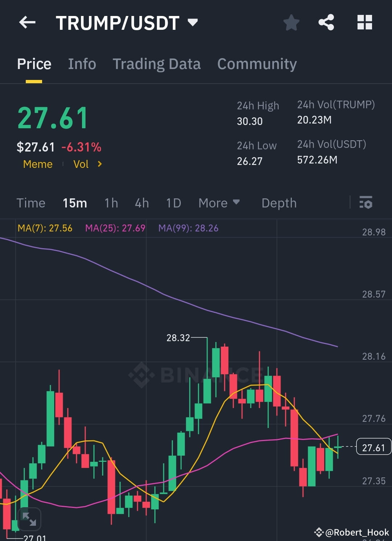Viewport: 392px width, 541px height.
Task: Switch to the Info tab
Action: pyautogui.click(x=82, y=64)
